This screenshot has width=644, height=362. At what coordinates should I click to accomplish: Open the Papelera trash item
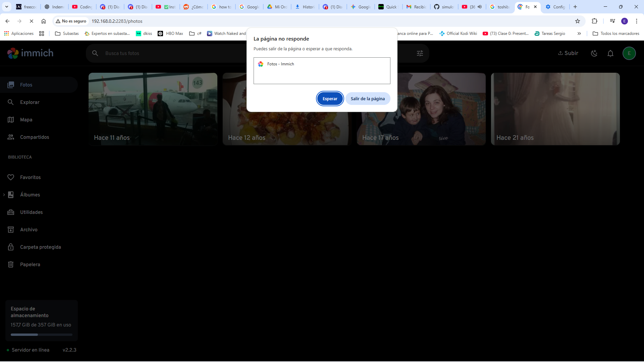tap(30, 264)
